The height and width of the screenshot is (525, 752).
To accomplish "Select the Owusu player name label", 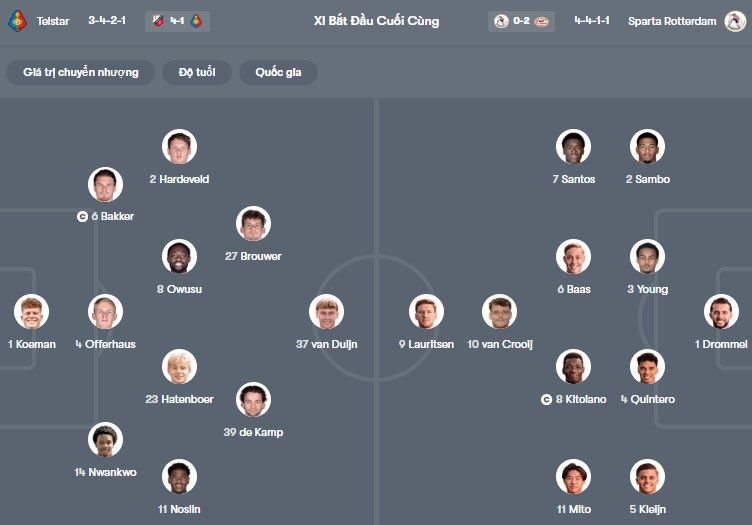I will 179,289.
